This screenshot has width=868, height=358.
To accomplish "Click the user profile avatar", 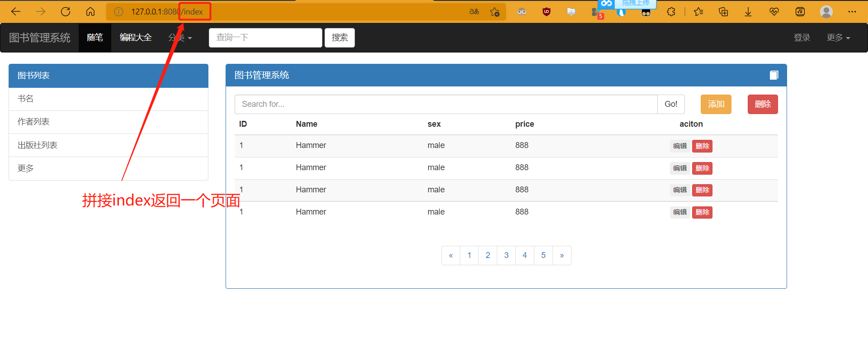I will click(826, 12).
